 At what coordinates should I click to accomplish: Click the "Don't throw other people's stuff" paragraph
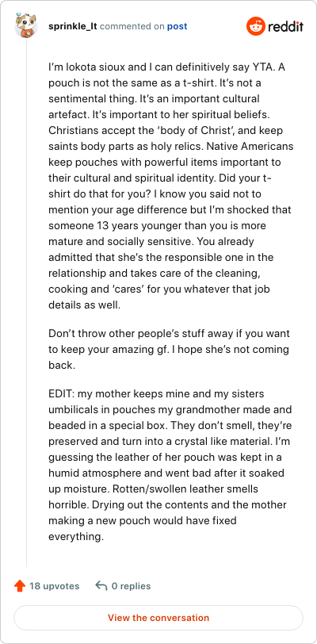tap(169, 349)
